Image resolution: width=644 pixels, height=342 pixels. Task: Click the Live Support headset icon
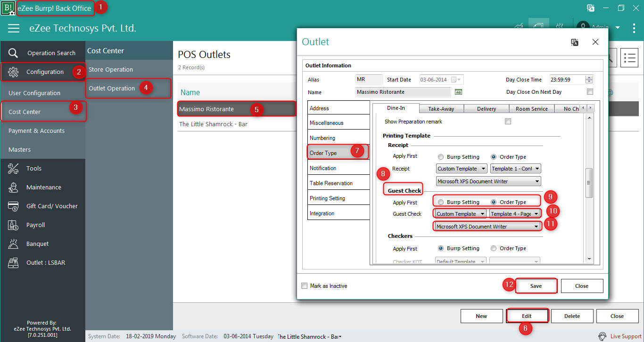coord(602,336)
